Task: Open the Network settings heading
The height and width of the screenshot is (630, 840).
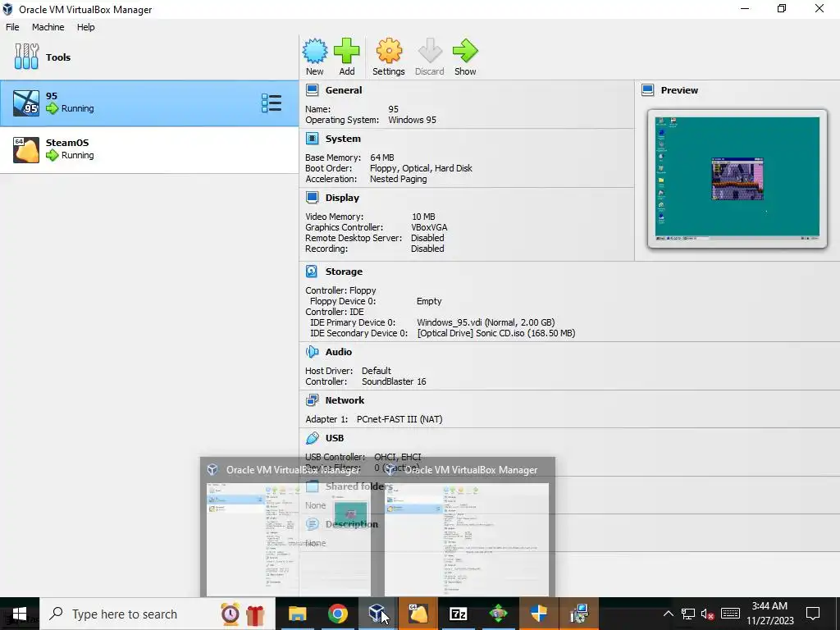Action: [x=345, y=399]
